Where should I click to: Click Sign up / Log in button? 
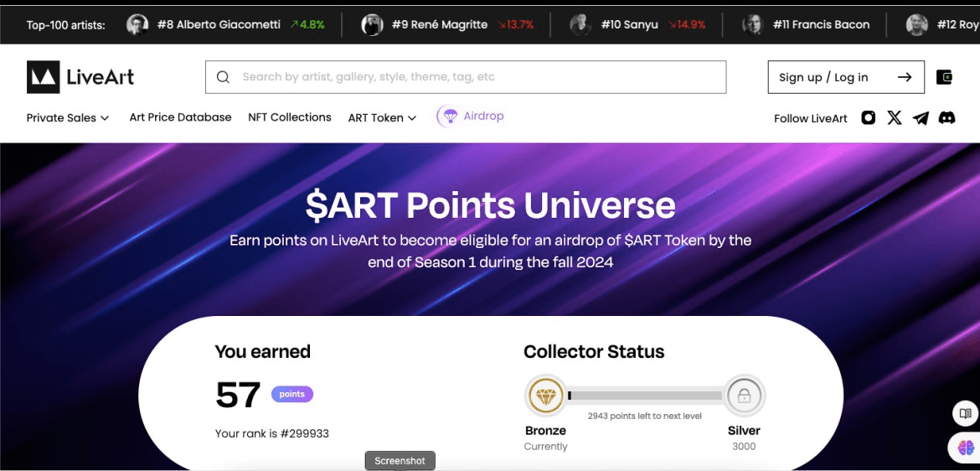point(846,77)
